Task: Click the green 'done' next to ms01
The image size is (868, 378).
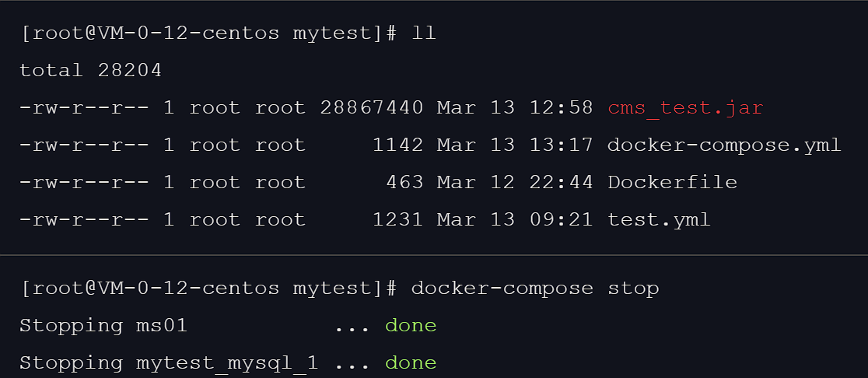Action: coord(411,325)
